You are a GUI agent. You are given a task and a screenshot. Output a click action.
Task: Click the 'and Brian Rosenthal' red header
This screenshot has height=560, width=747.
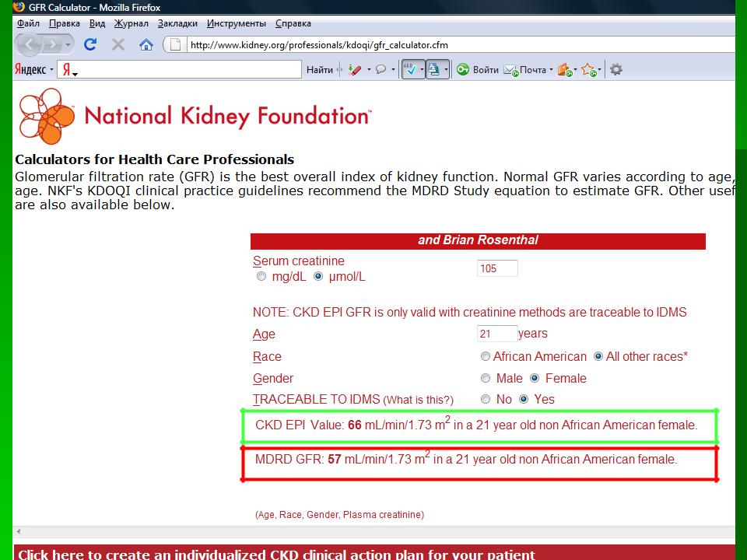478,240
